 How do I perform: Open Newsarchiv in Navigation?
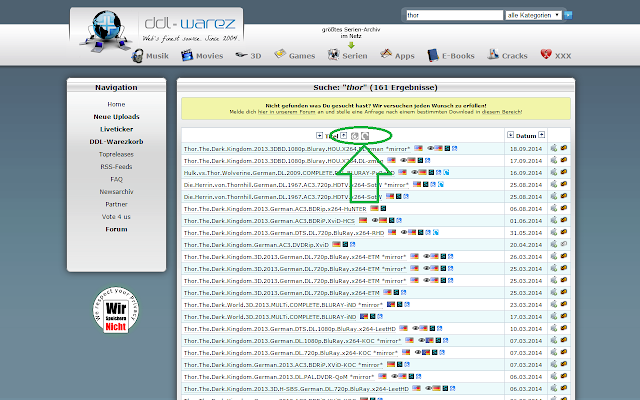coord(116,192)
